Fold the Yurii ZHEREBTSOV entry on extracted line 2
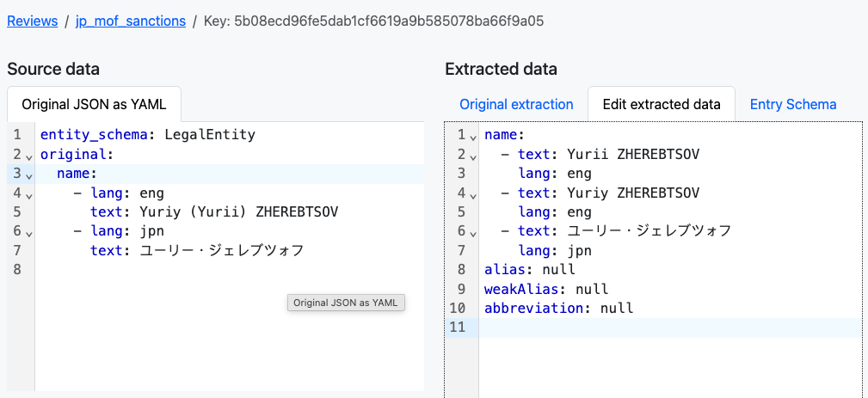868x398 pixels. pyautogui.click(x=473, y=157)
